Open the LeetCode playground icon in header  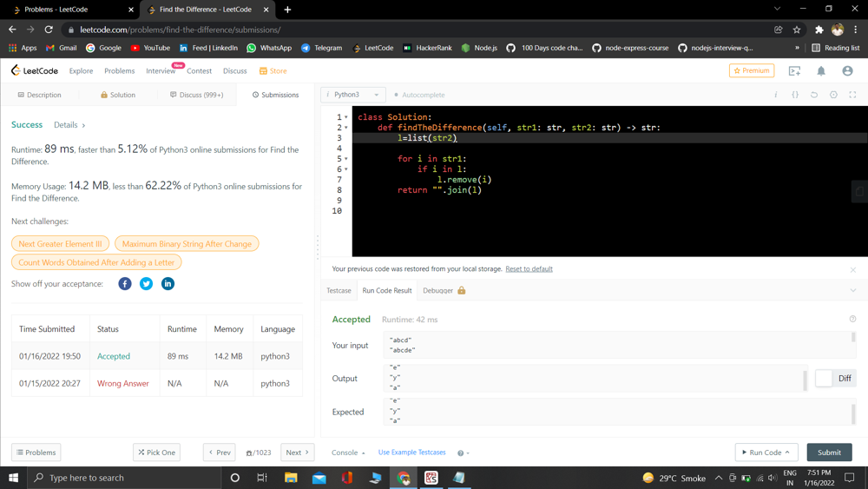pos(794,71)
